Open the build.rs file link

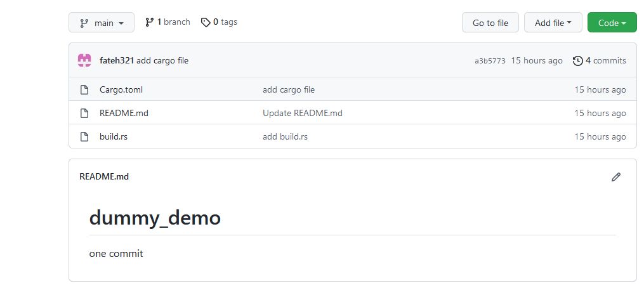tap(114, 136)
